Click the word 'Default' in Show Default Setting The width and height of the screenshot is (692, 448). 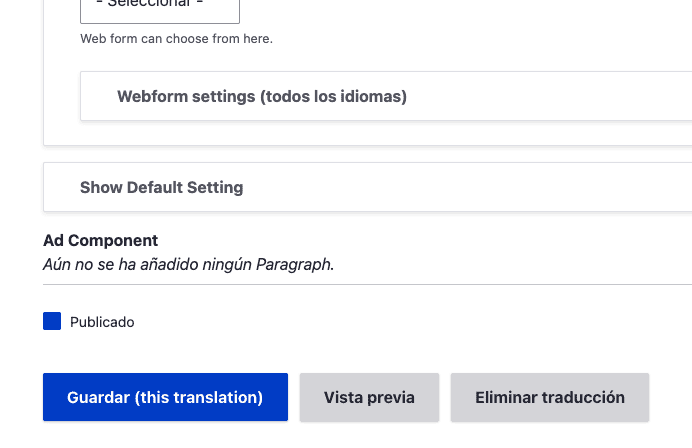pos(158,187)
